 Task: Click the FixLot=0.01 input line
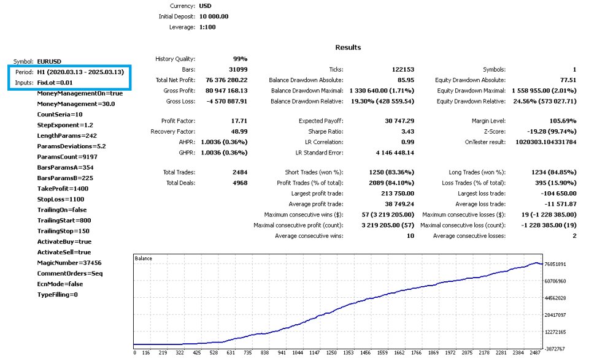[55, 83]
